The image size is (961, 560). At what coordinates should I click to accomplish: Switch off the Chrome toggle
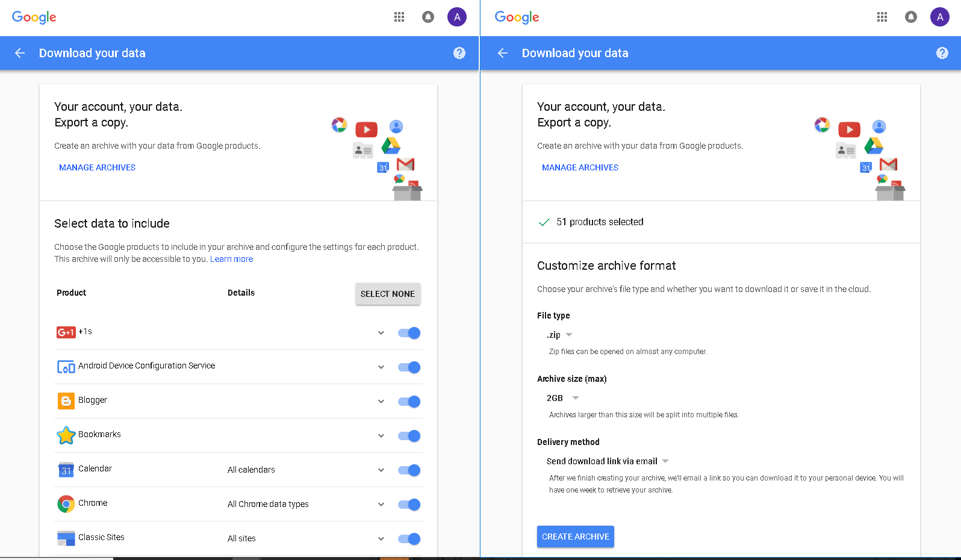coord(409,505)
